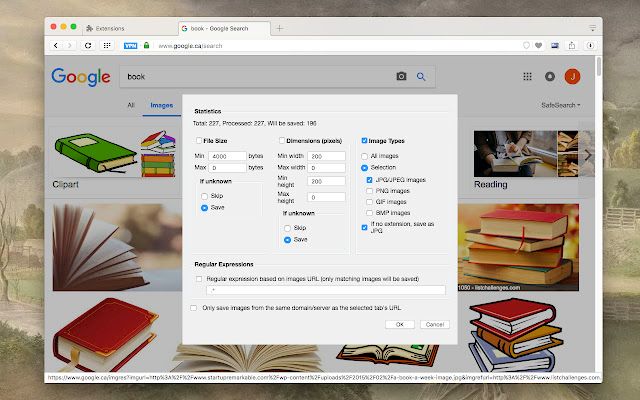Choose Skip under Dimensions if unknown
The width and height of the screenshot is (640, 400).
(287, 228)
